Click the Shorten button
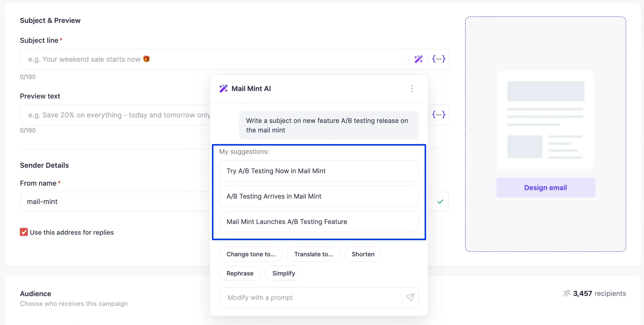The width and height of the screenshot is (644, 325). pyautogui.click(x=363, y=254)
